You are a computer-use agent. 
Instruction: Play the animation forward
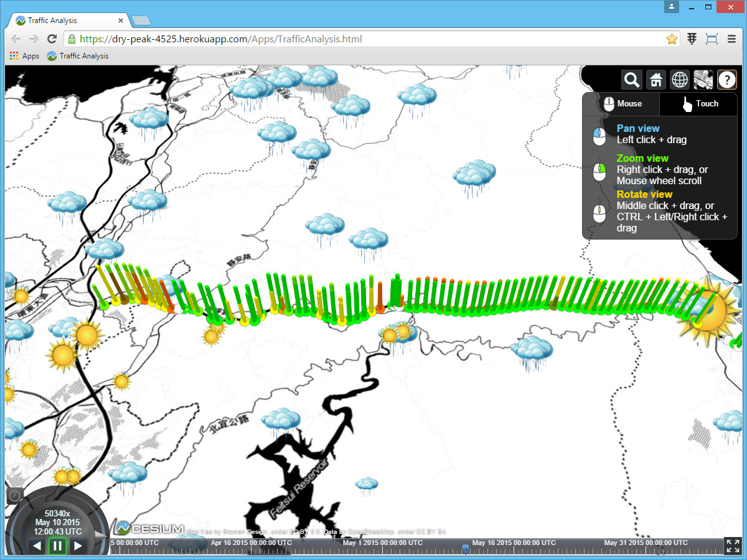pyautogui.click(x=78, y=546)
